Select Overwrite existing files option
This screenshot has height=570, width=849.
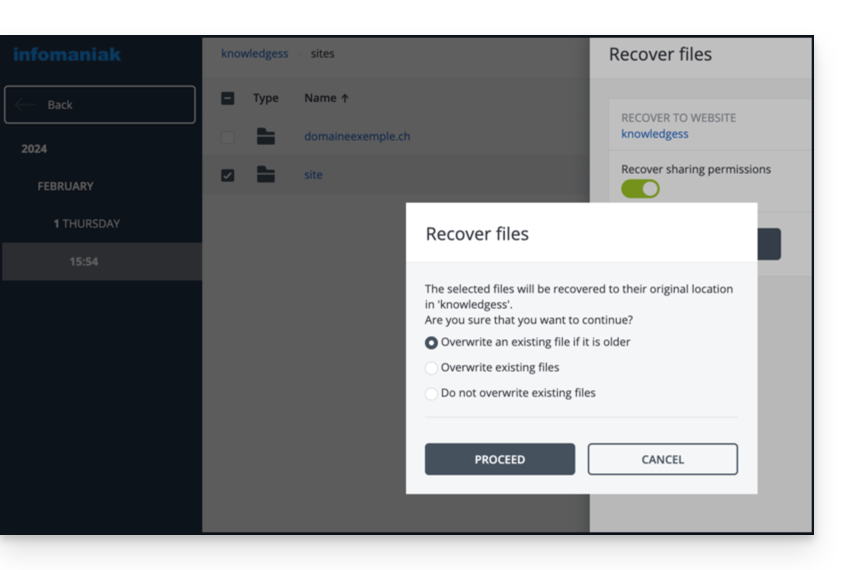tap(432, 368)
